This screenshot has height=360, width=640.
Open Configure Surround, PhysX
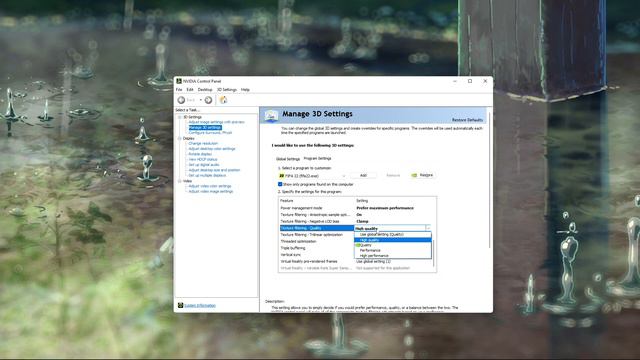point(210,133)
